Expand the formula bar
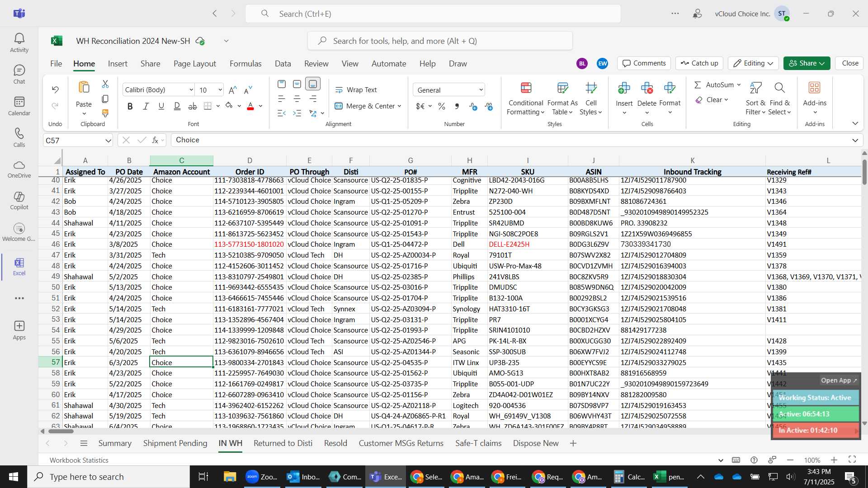 855,140
